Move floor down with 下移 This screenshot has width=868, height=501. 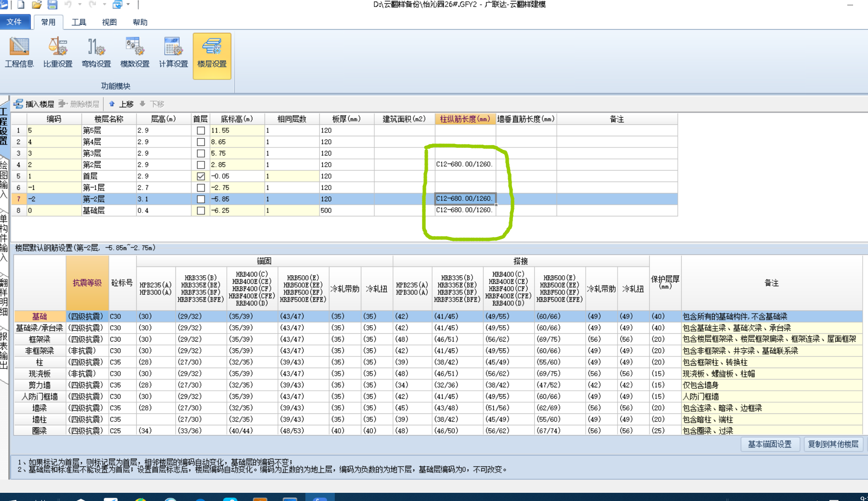[x=152, y=104]
